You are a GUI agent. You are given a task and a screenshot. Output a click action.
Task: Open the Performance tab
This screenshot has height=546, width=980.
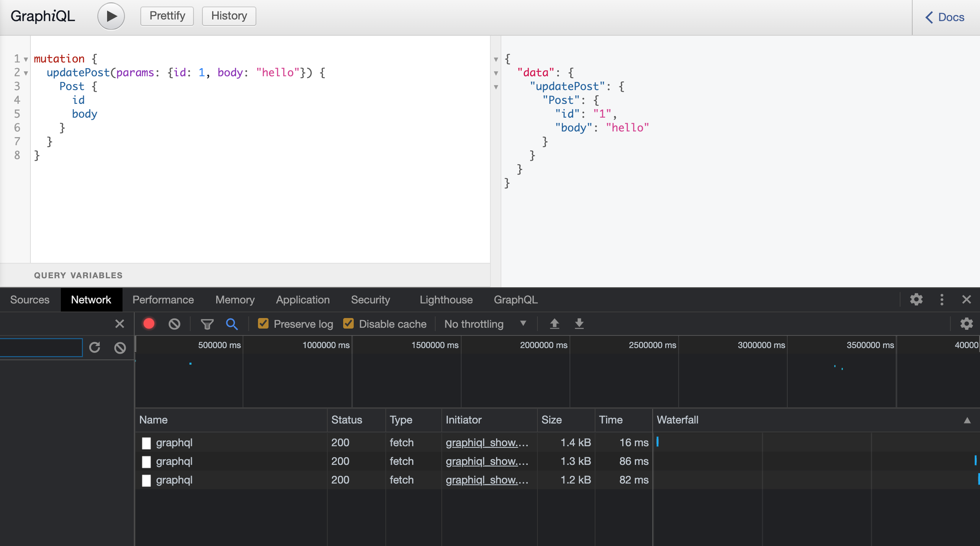tap(163, 300)
